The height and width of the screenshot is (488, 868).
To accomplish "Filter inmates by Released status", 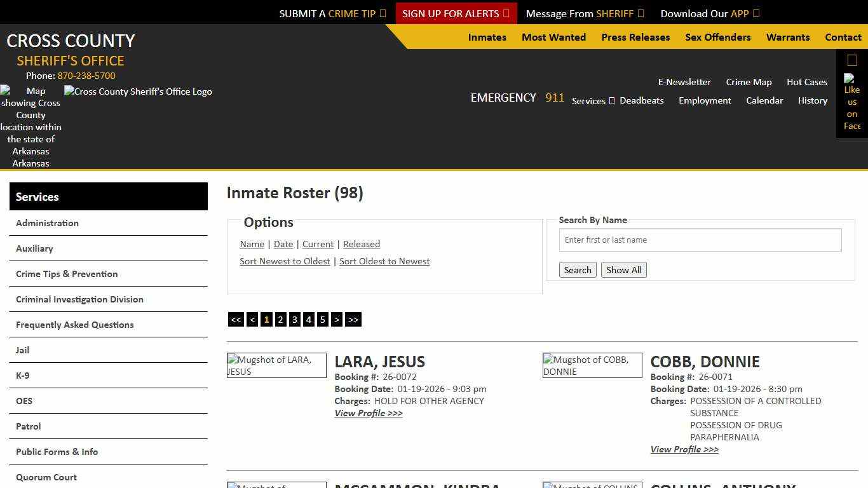I will click(x=362, y=244).
